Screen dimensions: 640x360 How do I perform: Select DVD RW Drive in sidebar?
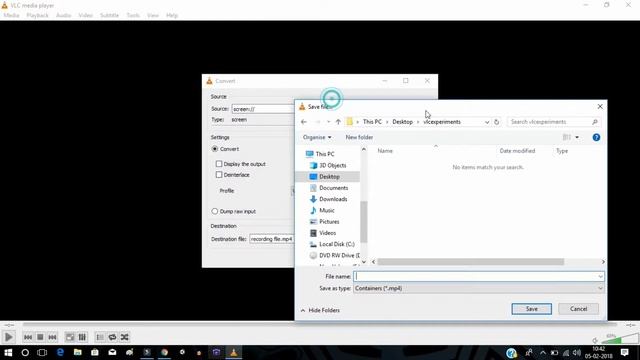tap(339, 256)
